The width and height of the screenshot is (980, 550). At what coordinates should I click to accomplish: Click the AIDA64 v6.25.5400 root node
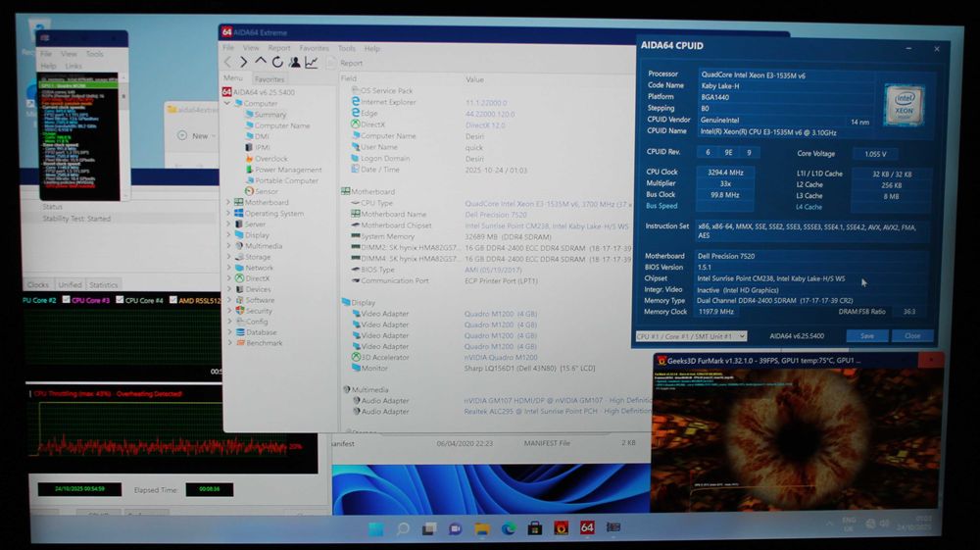[x=263, y=92]
